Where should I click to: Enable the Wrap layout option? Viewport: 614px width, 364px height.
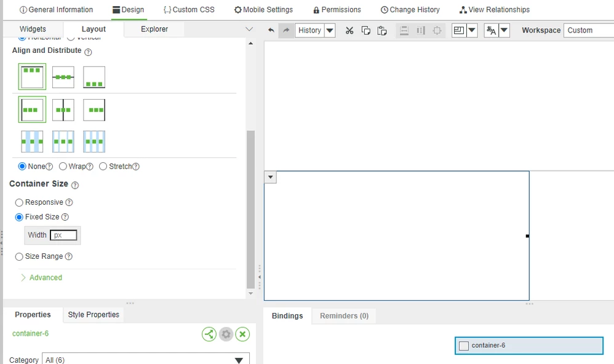coord(63,166)
